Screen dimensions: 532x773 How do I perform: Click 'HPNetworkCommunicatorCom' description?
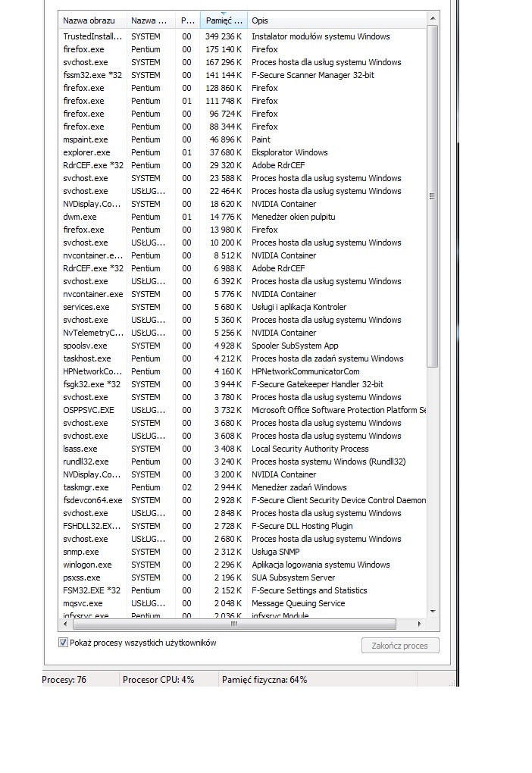coord(305,371)
